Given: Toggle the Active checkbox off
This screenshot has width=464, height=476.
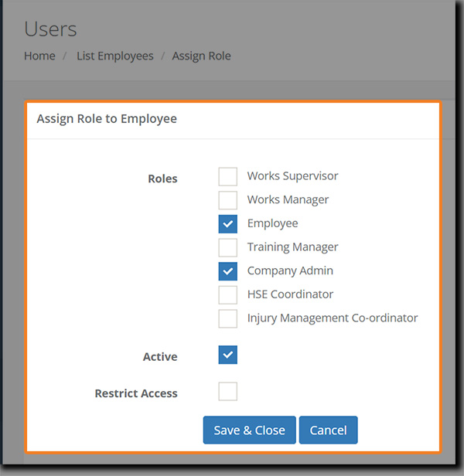Looking at the screenshot, I should click(x=227, y=355).
